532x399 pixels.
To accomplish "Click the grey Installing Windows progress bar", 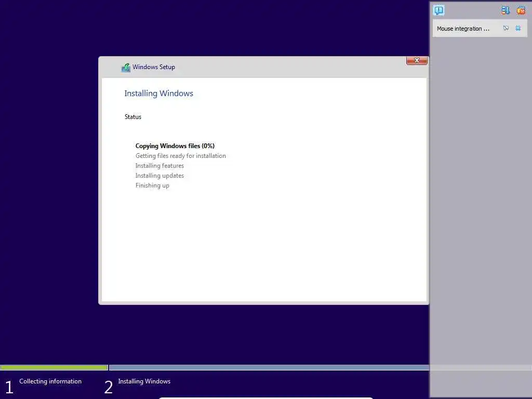I will coord(269,367).
